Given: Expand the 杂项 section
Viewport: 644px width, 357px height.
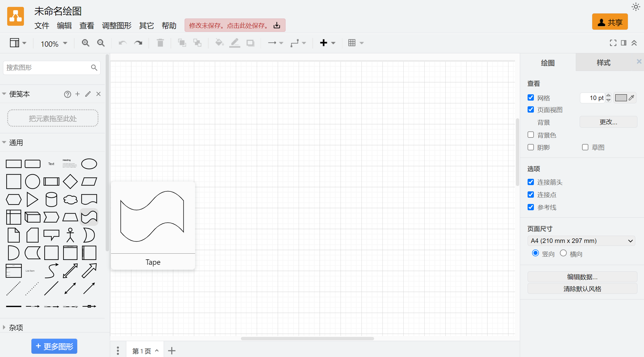Looking at the screenshot, I should [x=4, y=327].
